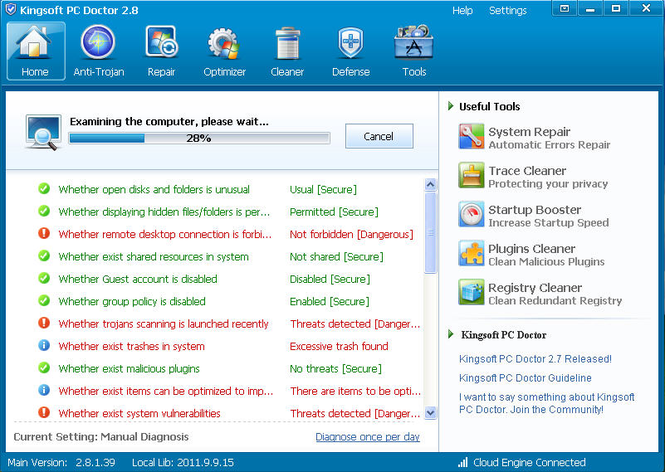665x472 pixels.
Task: Launch Trace Cleaner tool
Action: 526,176
